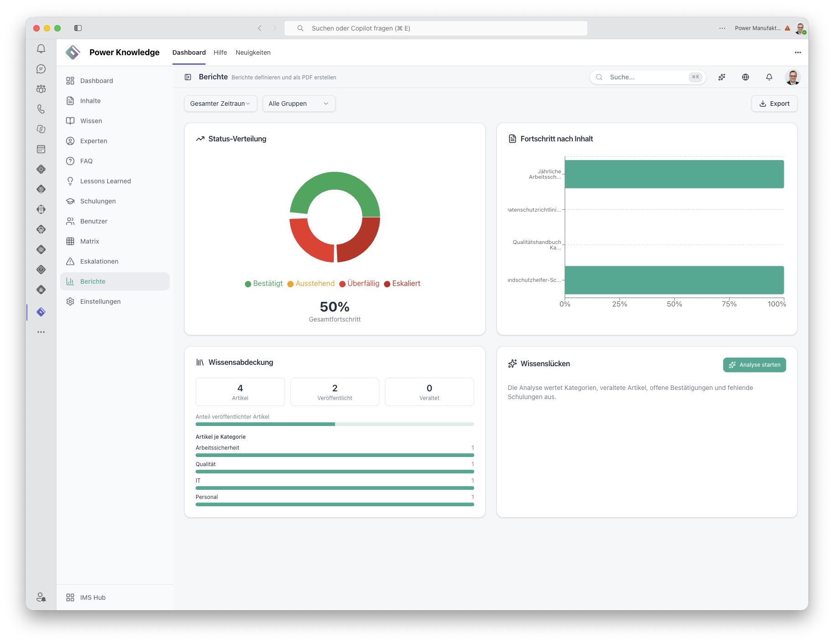Screen dimensions: 834x644
Task: Click the Veröffentlicht count card
Action: [335, 392]
